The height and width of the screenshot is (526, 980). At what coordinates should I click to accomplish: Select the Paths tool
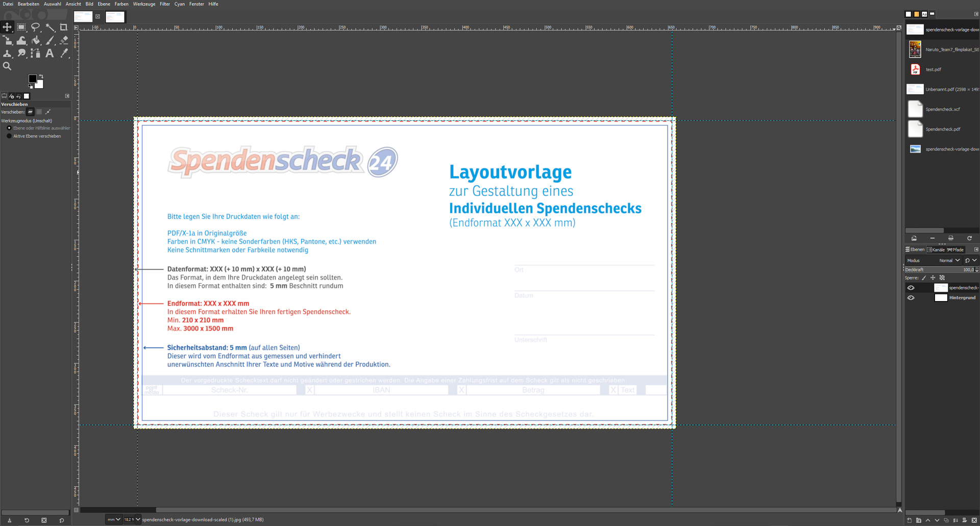pos(36,53)
